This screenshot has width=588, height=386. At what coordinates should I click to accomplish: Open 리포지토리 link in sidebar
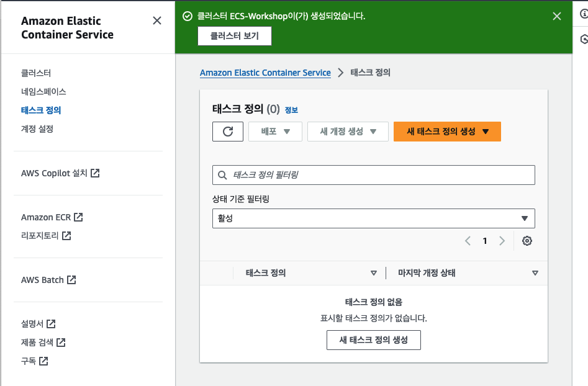(x=40, y=236)
